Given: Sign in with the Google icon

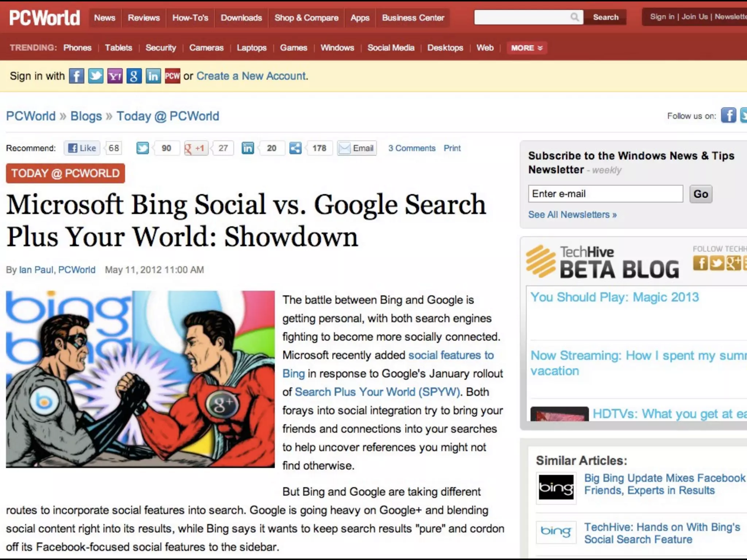Looking at the screenshot, I should click(134, 76).
